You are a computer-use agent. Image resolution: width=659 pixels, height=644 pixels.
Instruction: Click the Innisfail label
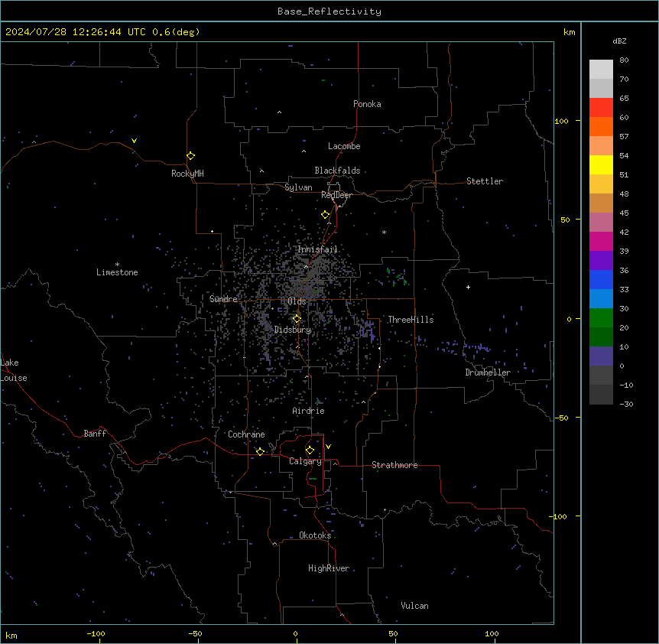(317, 249)
